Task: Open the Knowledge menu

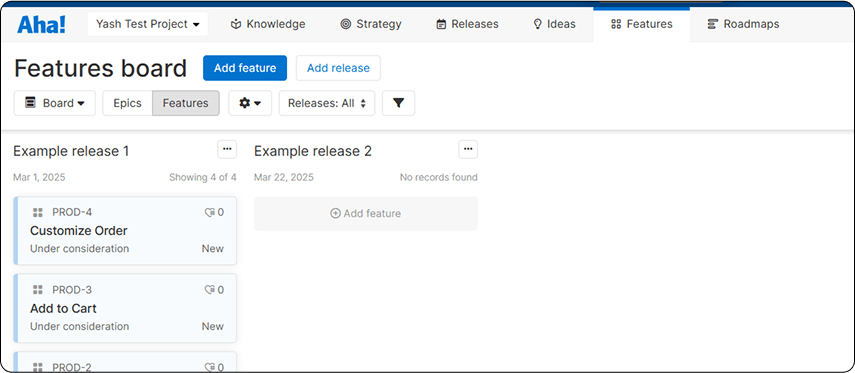Action: tap(268, 24)
